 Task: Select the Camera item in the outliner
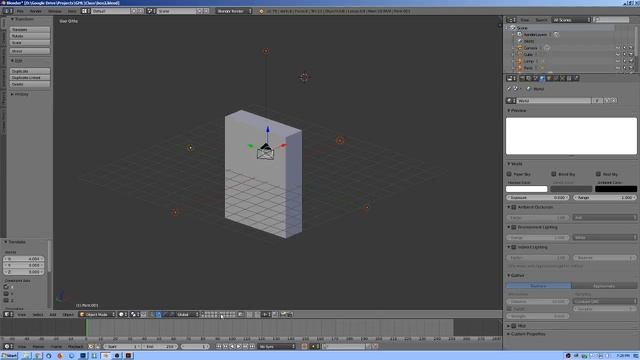[531, 48]
